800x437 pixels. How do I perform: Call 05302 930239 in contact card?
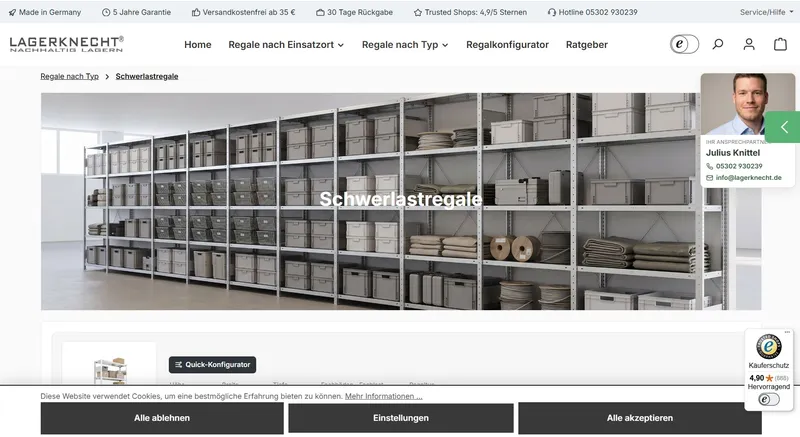click(x=739, y=166)
